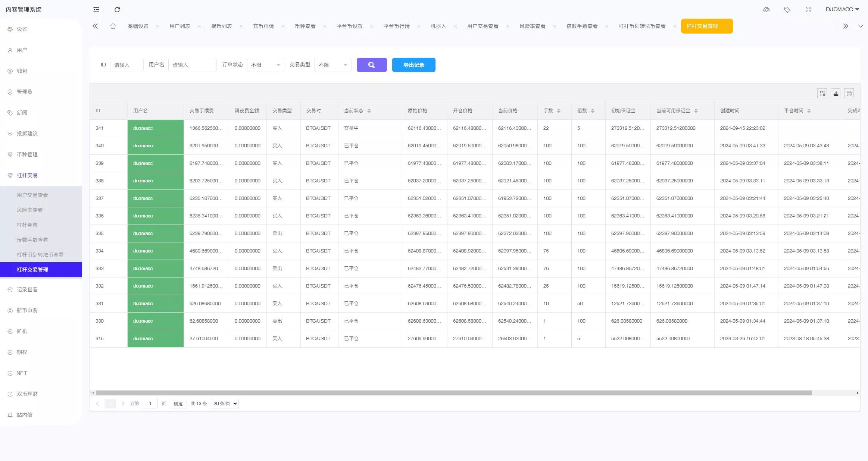Screen dimensions: 868x461
Task: Click the tag note icon in header
Action: click(x=787, y=10)
